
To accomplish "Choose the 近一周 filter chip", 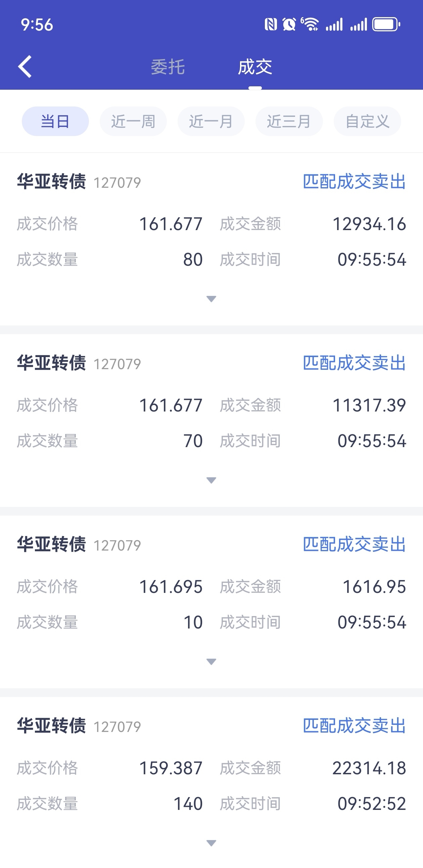I will [133, 121].
